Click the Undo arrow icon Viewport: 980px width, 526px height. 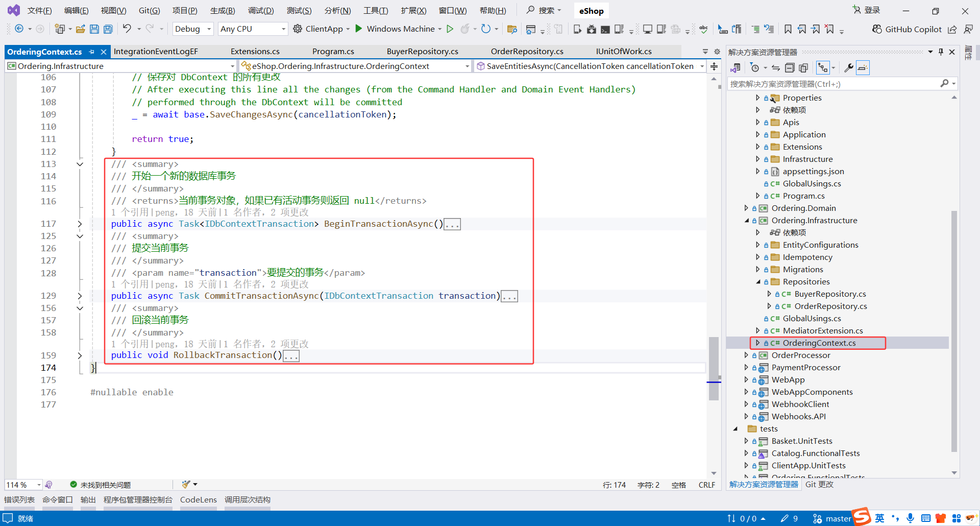pos(127,29)
